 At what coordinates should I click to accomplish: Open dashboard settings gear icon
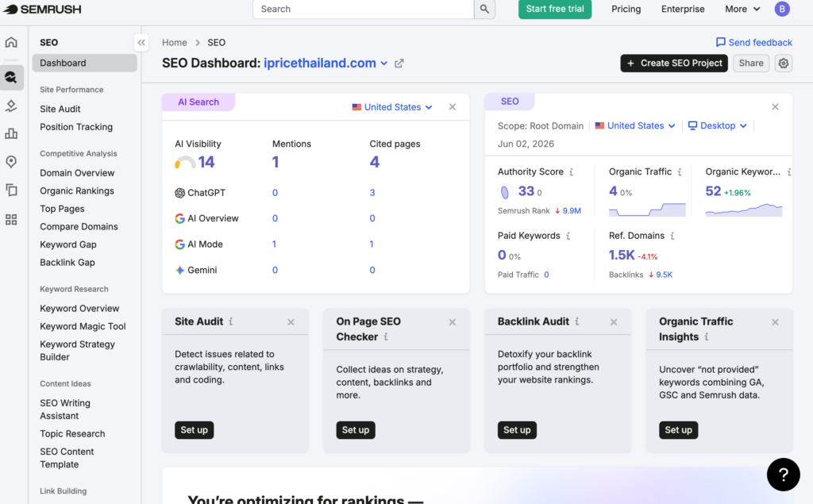tap(784, 63)
